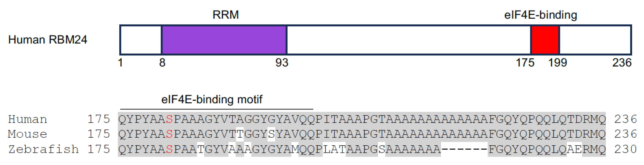This screenshot has width=644, height=165.
Task: Click position number 93 below the diagram
Action: click(x=282, y=63)
